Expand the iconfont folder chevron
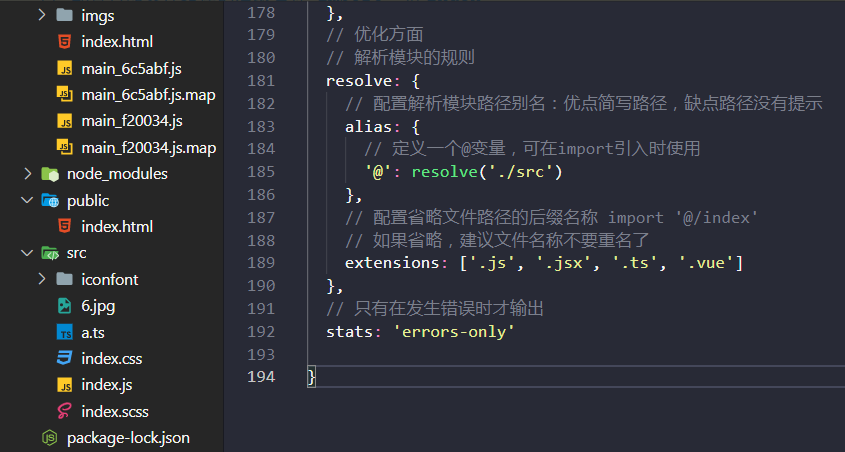This screenshot has width=845, height=452. point(42,279)
